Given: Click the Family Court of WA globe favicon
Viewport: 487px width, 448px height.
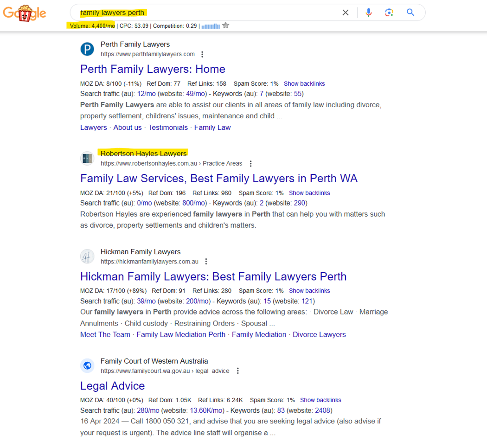Looking at the screenshot, I should 87,365.
